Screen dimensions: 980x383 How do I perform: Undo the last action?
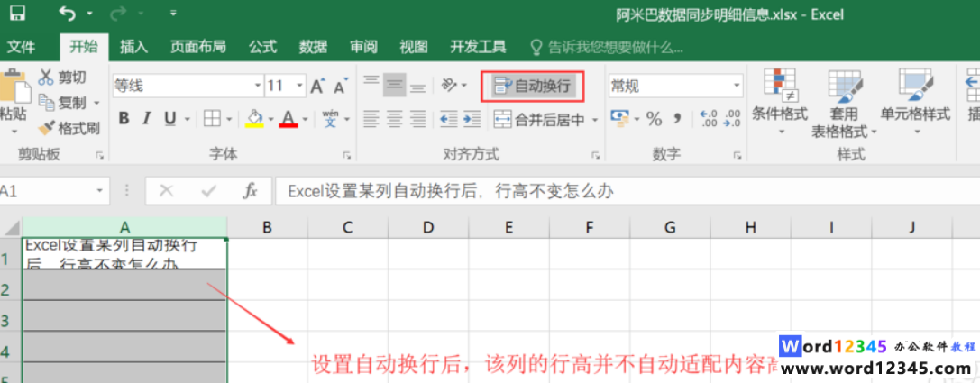click(67, 14)
